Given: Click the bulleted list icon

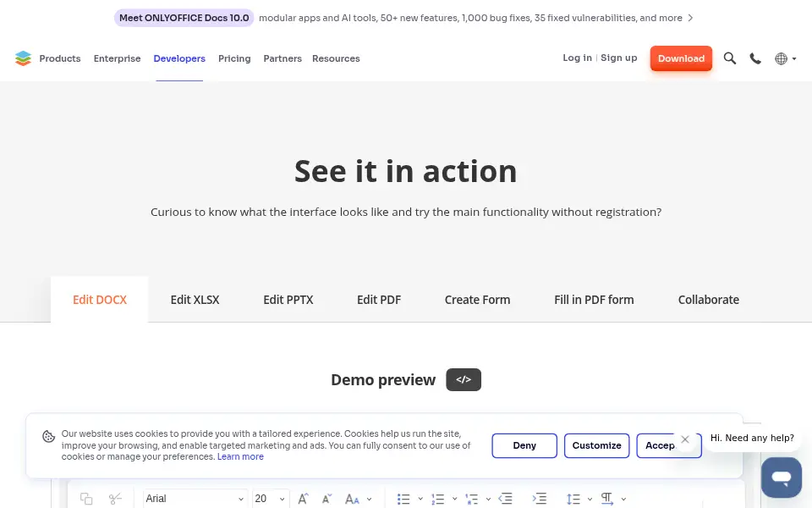Looking at the screenshot, I should click(x=403, y=500).
